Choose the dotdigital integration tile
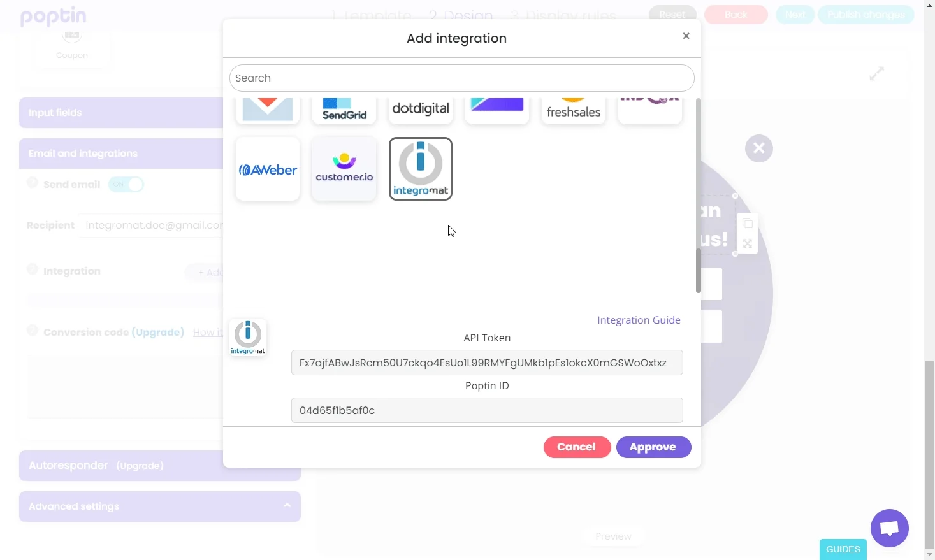This screenshot has width=935, height=560. click(x=421, y=111)
